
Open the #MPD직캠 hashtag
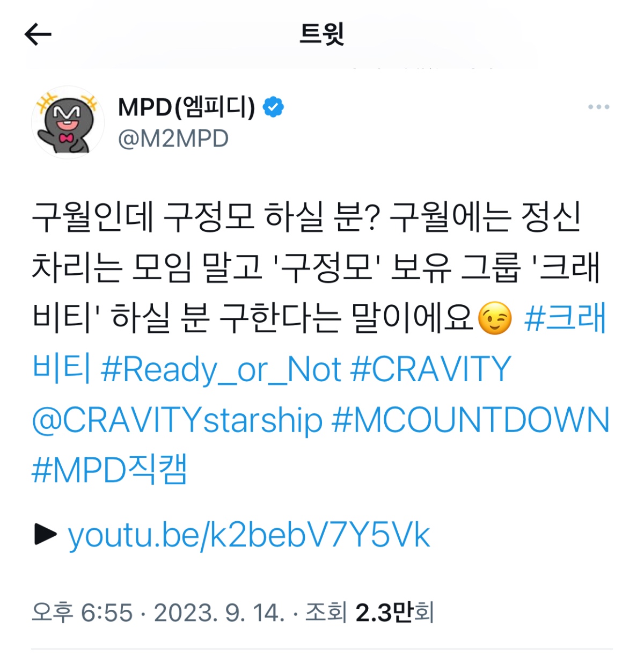[109, 470]
